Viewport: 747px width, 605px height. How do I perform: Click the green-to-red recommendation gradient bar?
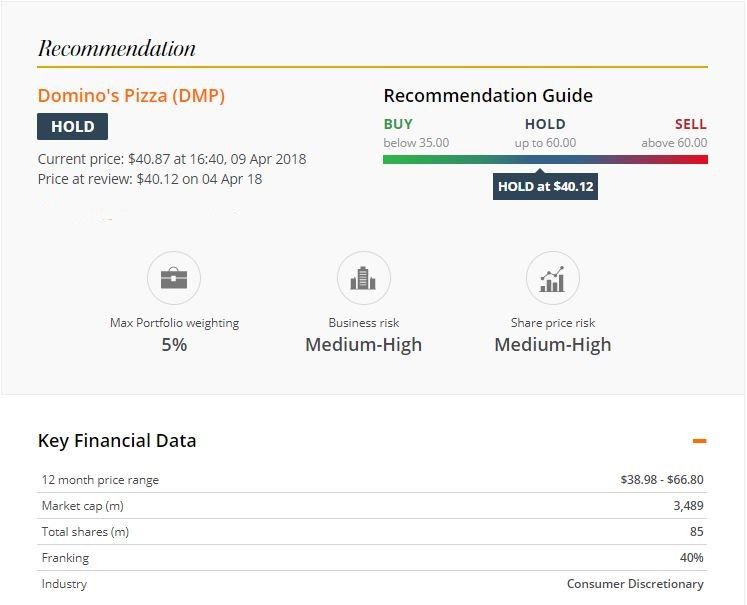pos(545,159)
